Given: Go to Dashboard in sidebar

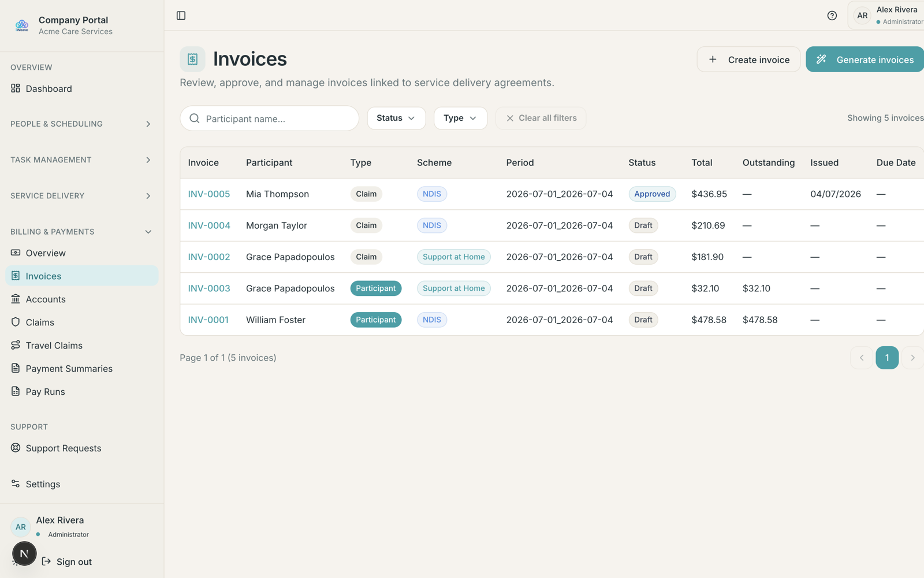Looking at the screenshot, I should [81, 88].
